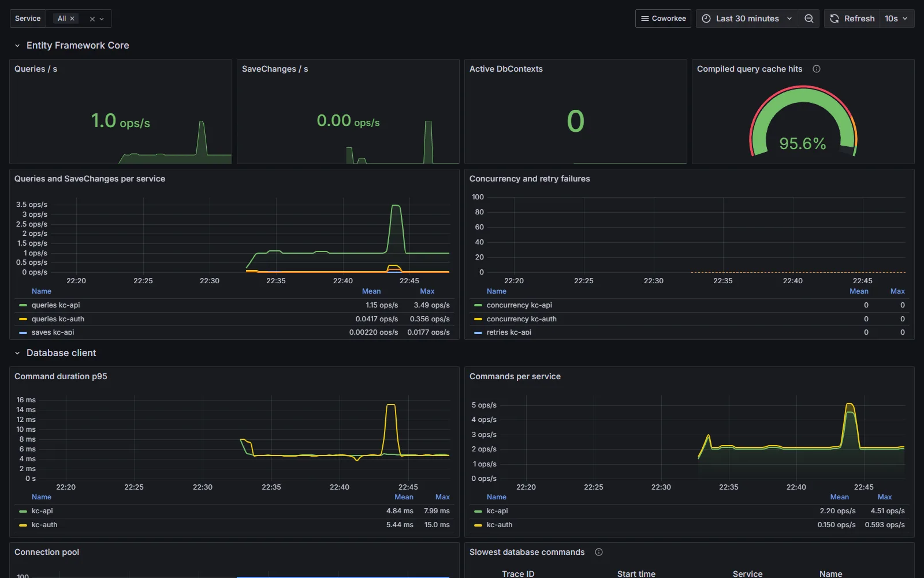924x578 pixels.
Task: Change color of Command duration kc-api series
Action: (x=23, y=512)
